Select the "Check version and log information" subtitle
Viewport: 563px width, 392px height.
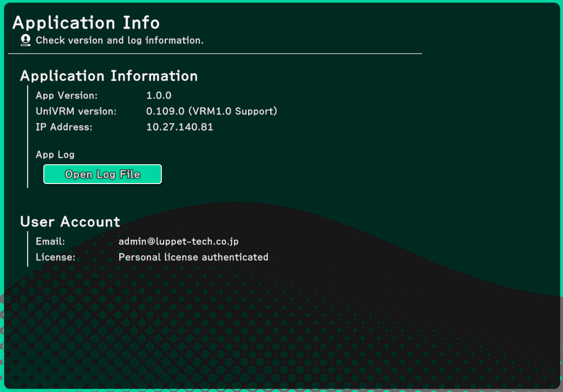pos(120,40)
